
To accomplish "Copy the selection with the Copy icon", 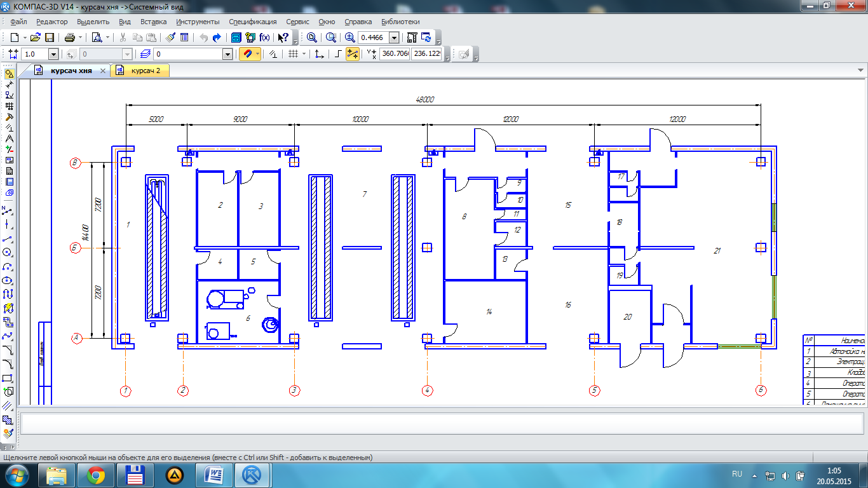I will [137, 37].
